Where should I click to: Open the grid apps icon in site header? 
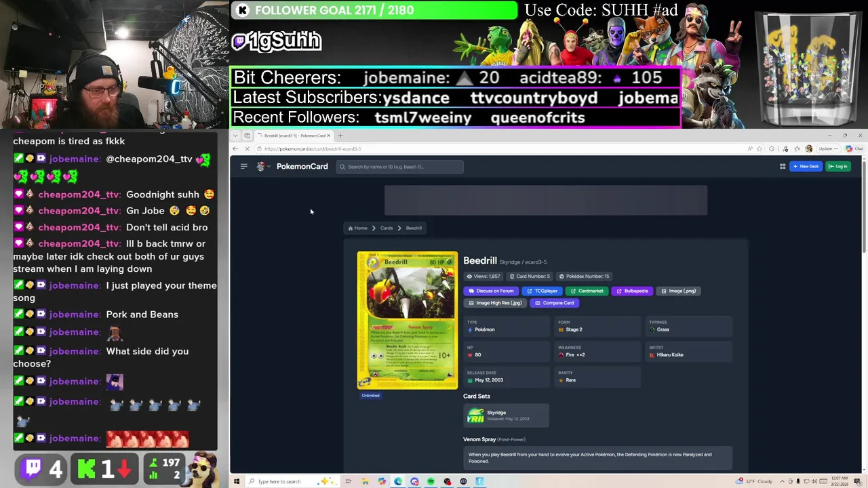click(x=783, y=167)
